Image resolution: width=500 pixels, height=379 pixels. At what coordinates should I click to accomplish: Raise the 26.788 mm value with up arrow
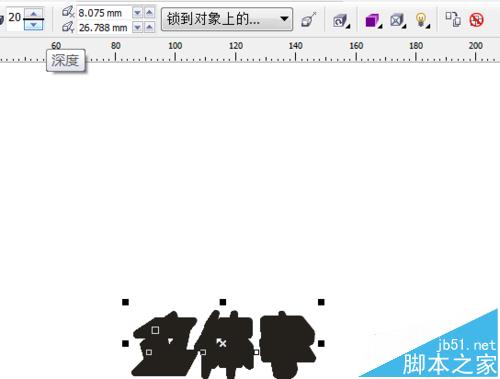click(x=149, y=27)
